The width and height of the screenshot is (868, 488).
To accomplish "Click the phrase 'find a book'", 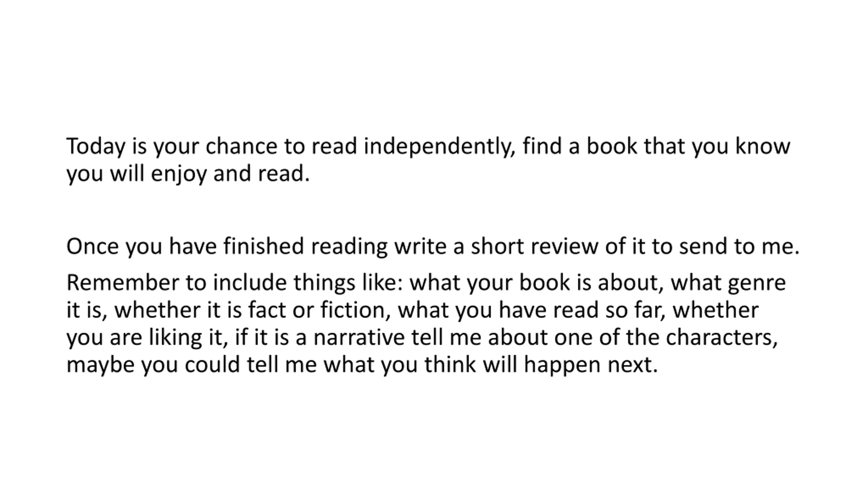I will pos(580,146).
